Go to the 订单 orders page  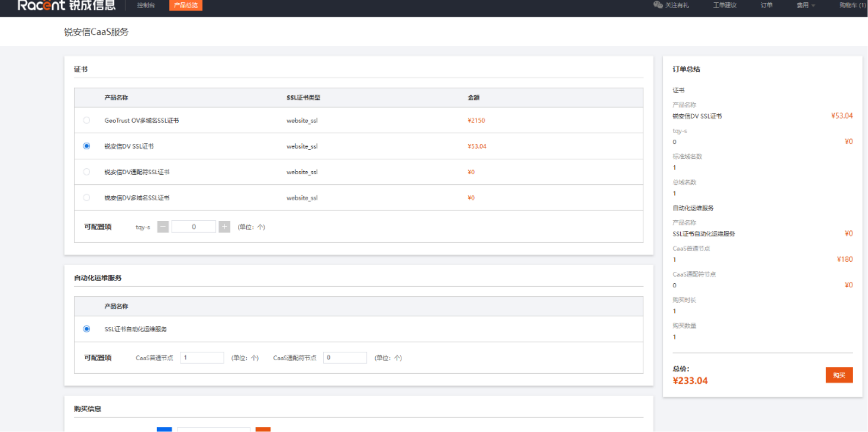(766, 5)
